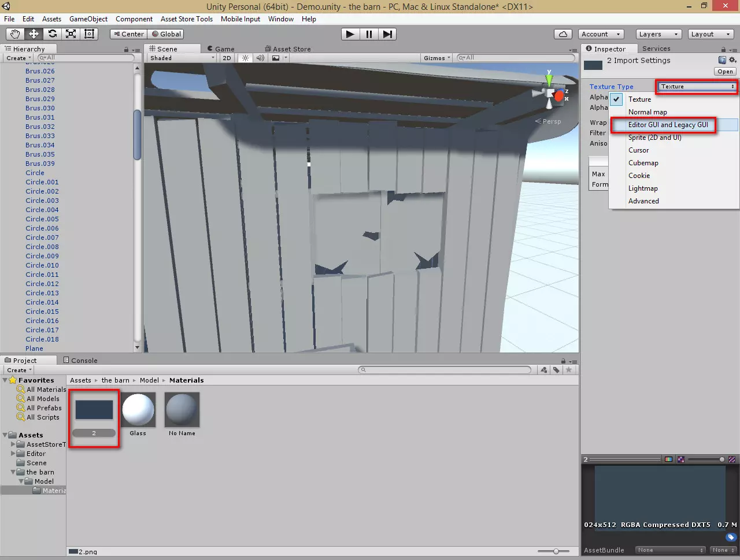Open the Texture Type dropdown

point(697,87)
